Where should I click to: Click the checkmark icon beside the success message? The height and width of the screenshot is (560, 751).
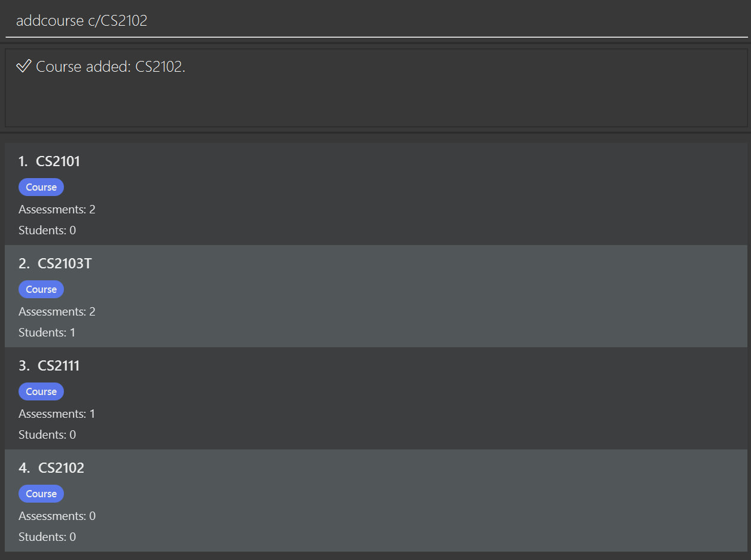click(x=23, y=66)
